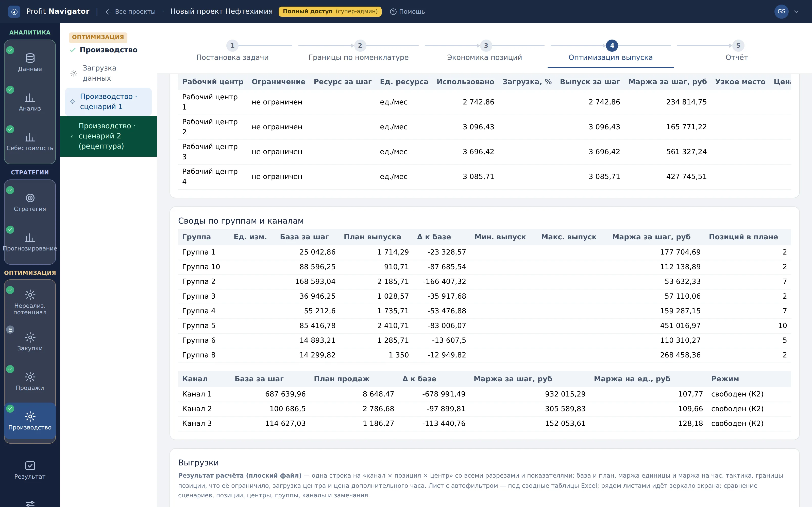Open the Себестоимость section icon

click(x=30, y=137)
